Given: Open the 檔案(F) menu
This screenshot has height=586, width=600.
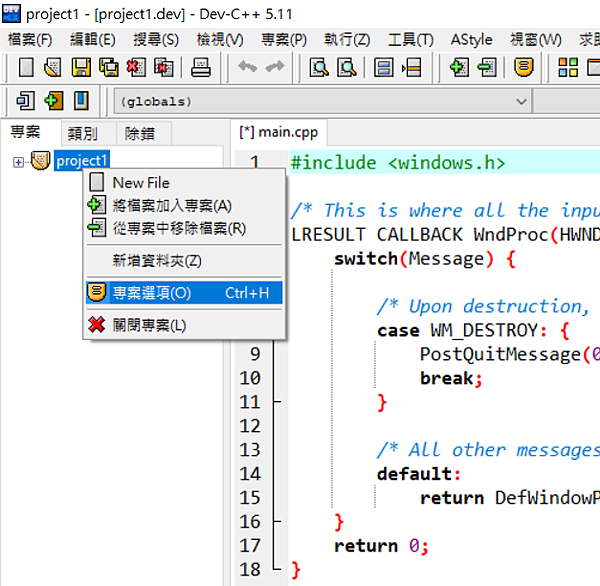Looking at the screenshot, I should (30, 39).
